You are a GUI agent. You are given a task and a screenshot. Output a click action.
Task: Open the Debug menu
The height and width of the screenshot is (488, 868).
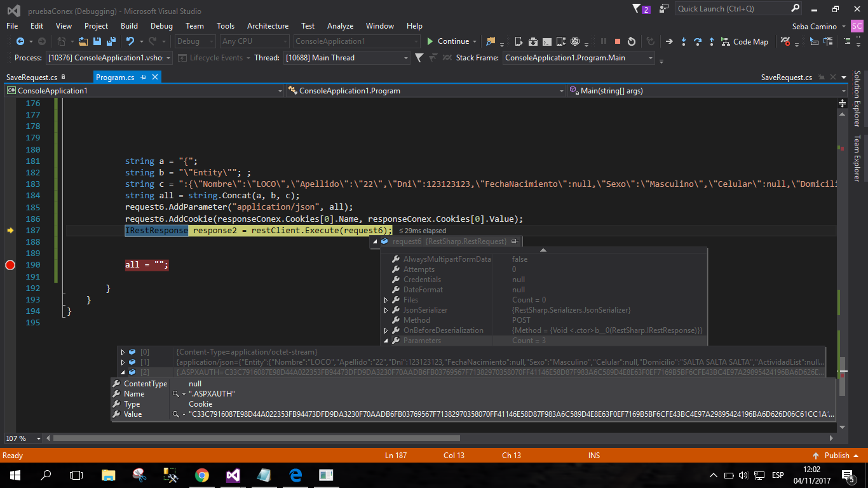[161, 26]
